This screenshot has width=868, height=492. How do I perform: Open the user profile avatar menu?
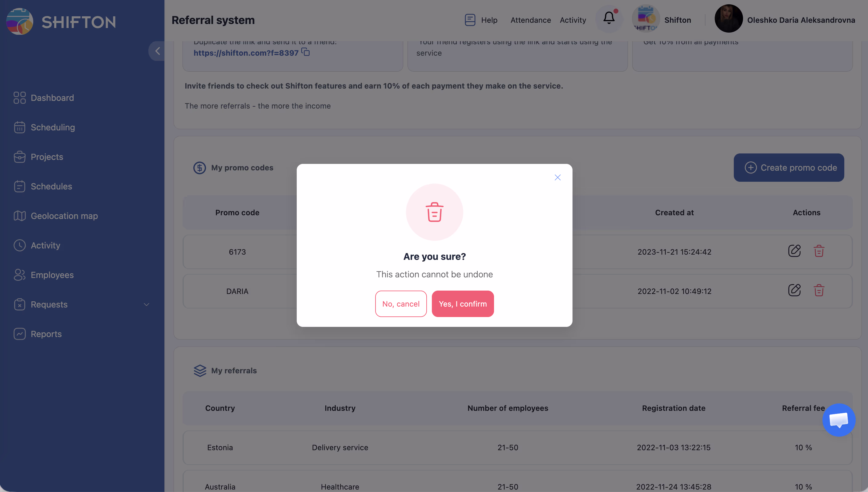tap(729, 19)
